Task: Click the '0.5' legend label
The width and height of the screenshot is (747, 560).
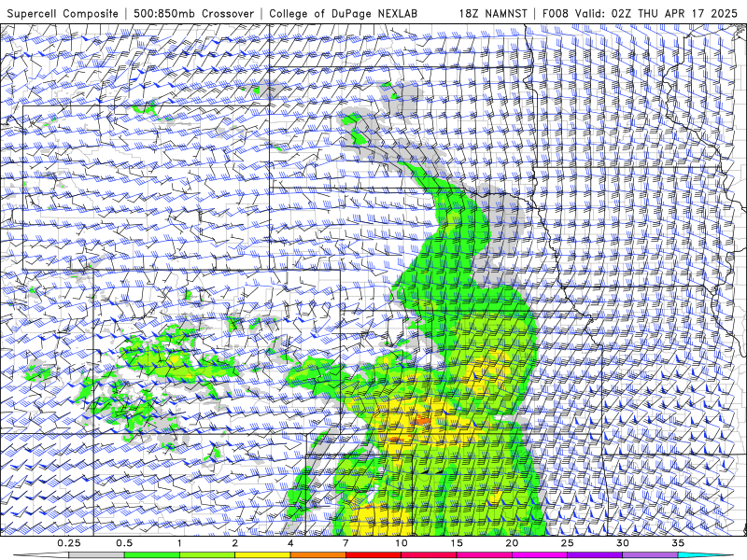Action: point(124,543)
